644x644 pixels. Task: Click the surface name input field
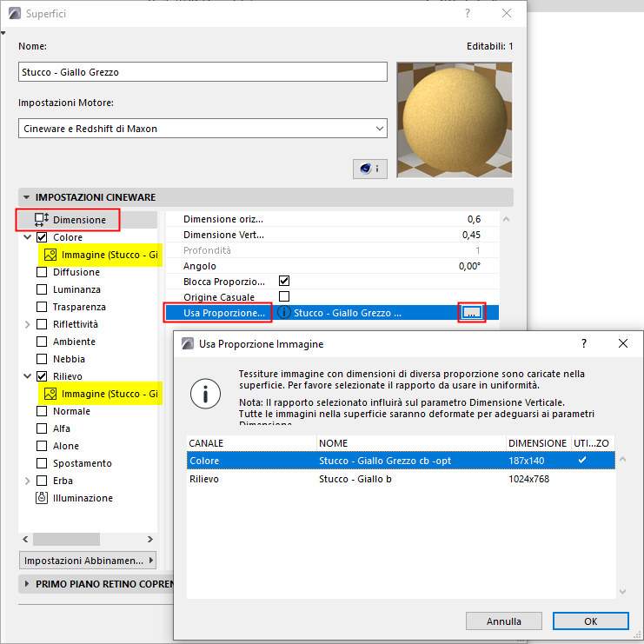202,72
